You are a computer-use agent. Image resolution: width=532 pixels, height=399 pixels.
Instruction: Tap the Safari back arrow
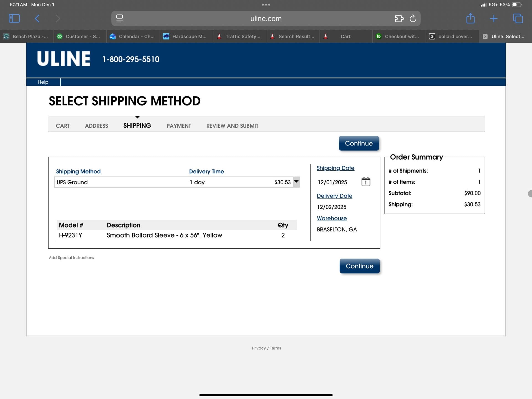[x=37, y=19]
